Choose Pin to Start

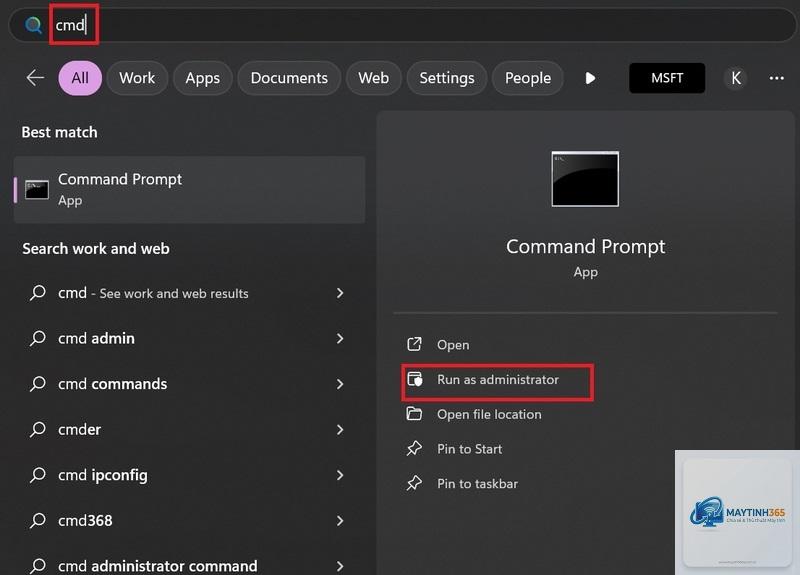click(x=469, y=449)
